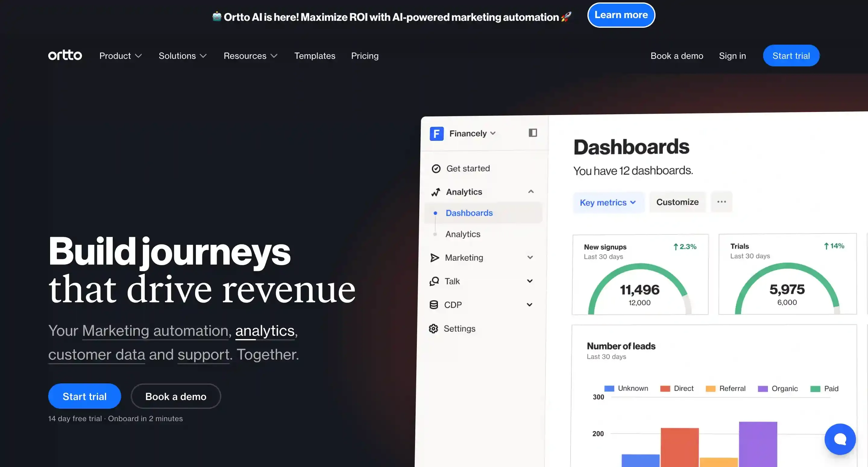Go to Pricing page
Image resolution: width=868 pixels, height=467 pixels.
(x=365, y=56)
